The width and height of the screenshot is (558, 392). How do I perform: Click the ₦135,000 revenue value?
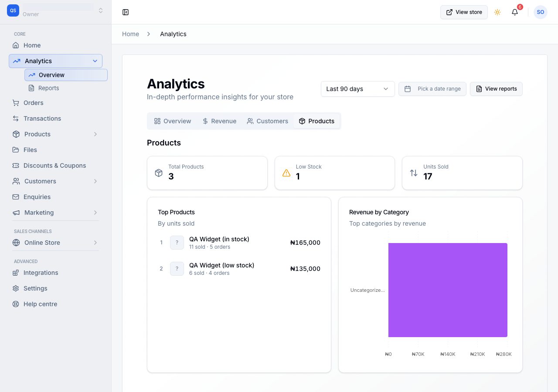[305, 269]
